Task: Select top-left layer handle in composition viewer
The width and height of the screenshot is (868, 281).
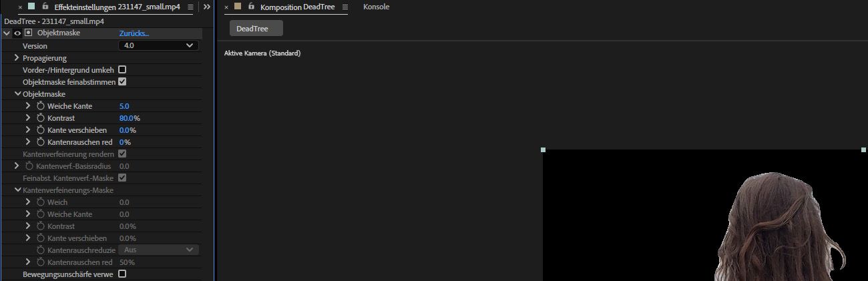Action: (x=543, y=150)
